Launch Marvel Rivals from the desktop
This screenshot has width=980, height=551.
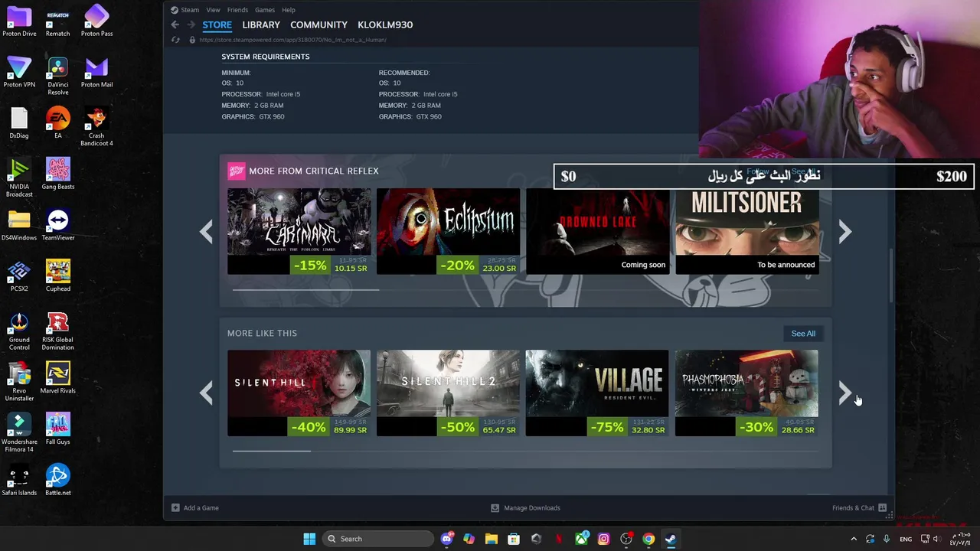[57, 378]
